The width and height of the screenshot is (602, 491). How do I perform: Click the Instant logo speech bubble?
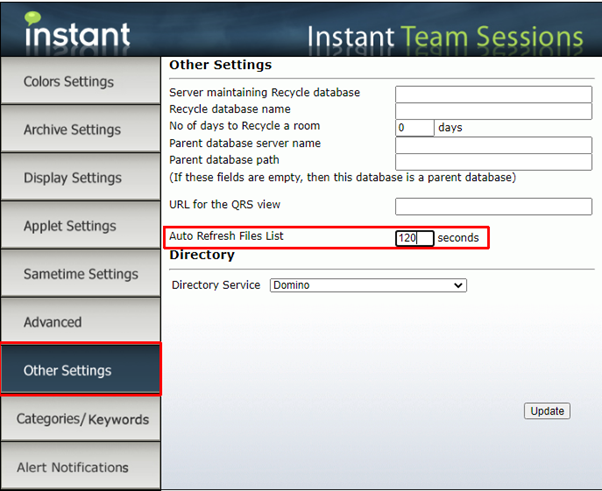pyautogui.click(x=32, y=18)
